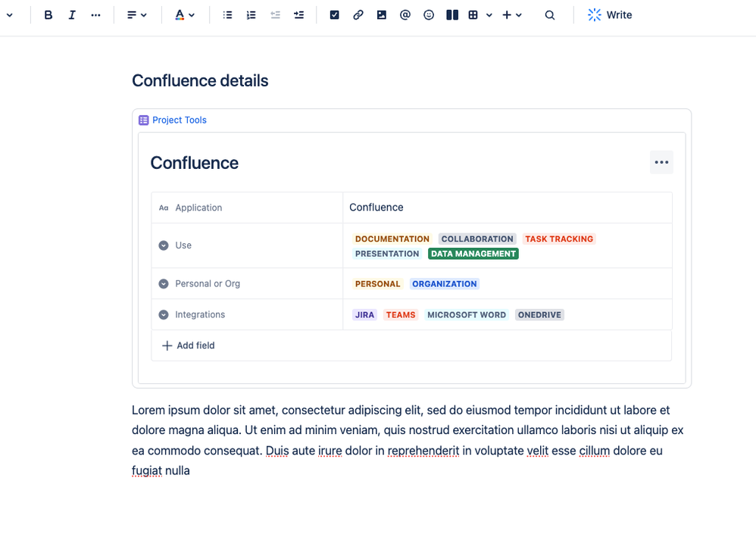Insert a column layout
Image resolution: width=756 pixels, height=547 pixels.
[452, 15]
